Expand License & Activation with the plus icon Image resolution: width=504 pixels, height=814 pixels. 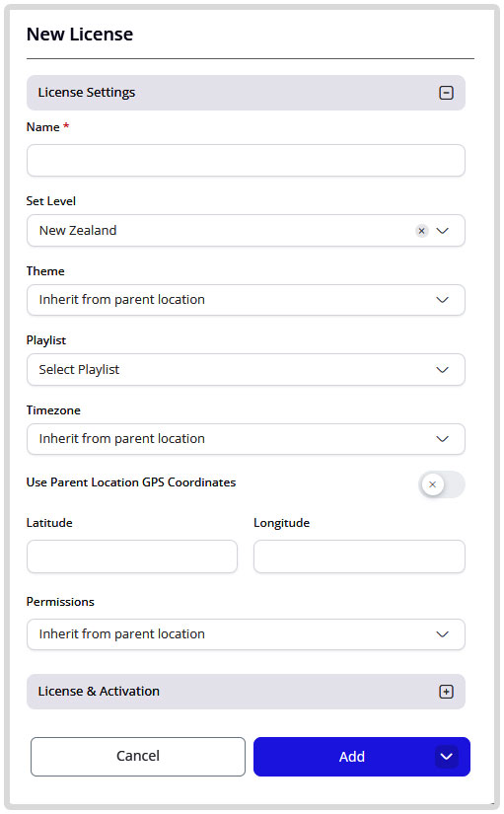point(446,692)
